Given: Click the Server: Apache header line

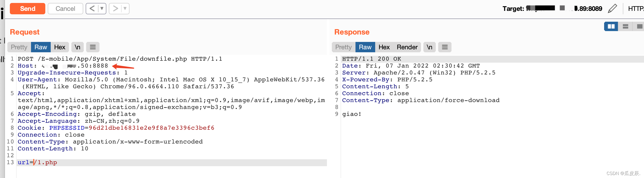Looking at the screenshot, I should tap(419, 72).
